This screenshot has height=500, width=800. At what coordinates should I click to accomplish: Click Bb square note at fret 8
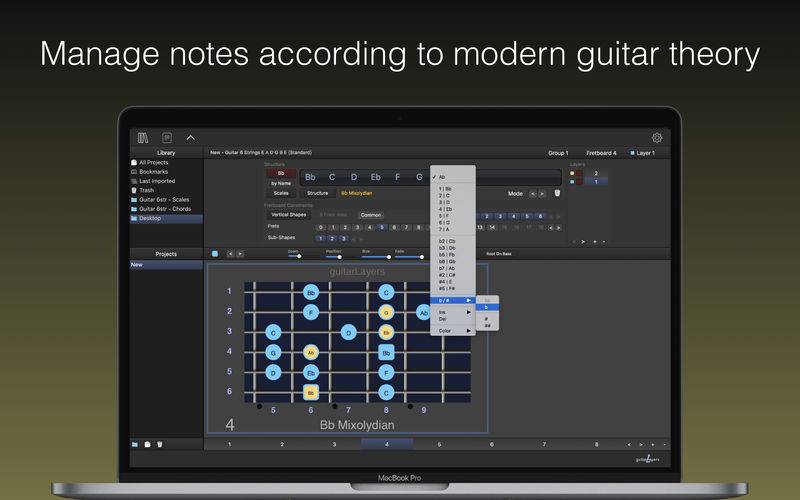(386, 353)
